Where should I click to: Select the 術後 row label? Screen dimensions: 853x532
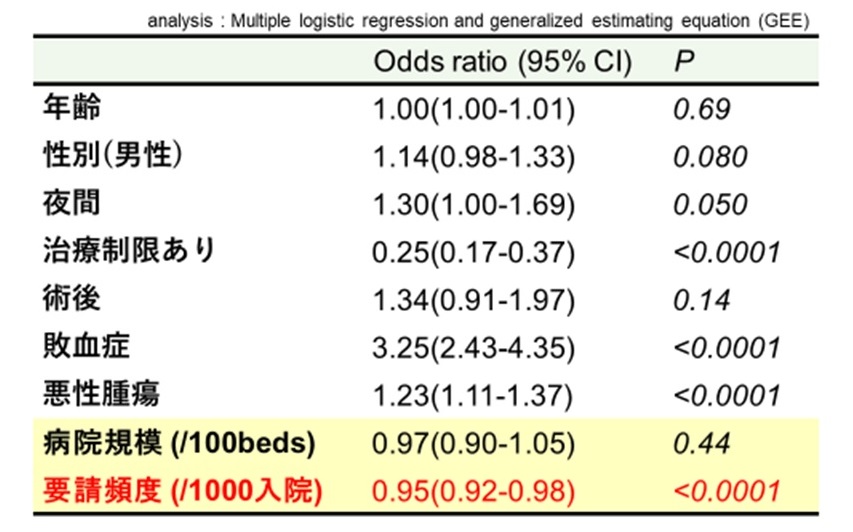click(72, 299)
